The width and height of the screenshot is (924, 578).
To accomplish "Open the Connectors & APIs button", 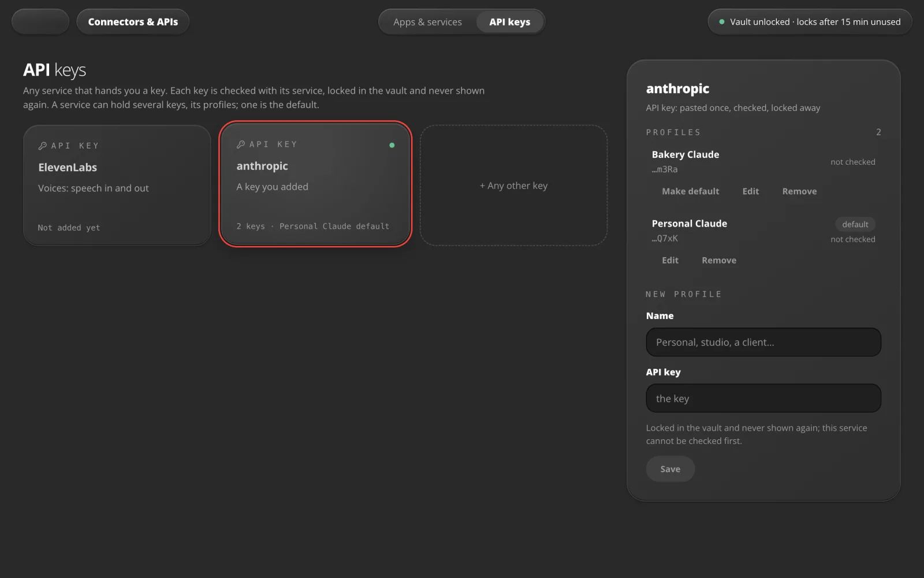I will click(133, 22).
